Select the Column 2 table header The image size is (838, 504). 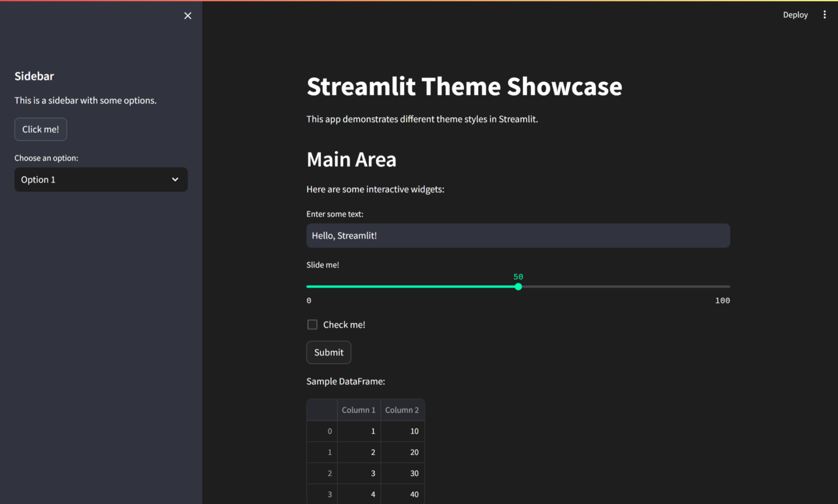(402, 410)
